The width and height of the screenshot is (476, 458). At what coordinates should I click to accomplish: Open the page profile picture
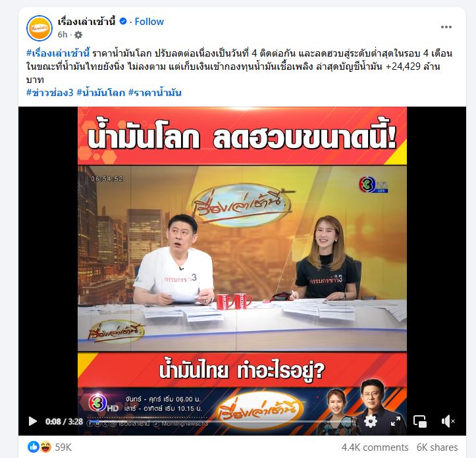[x=40, y=28]
